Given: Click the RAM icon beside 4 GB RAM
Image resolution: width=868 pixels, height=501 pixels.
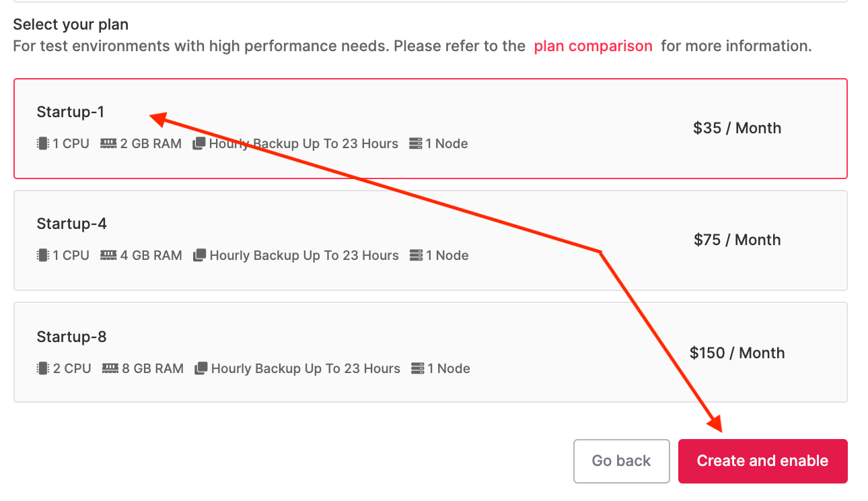Looking at the screenshot, I should point(108,255).
